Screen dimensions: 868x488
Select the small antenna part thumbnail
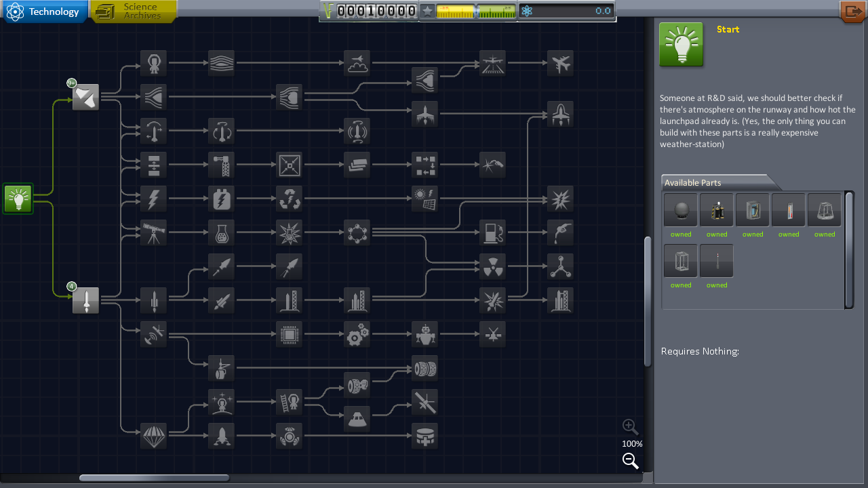click(x=717, y=261)
